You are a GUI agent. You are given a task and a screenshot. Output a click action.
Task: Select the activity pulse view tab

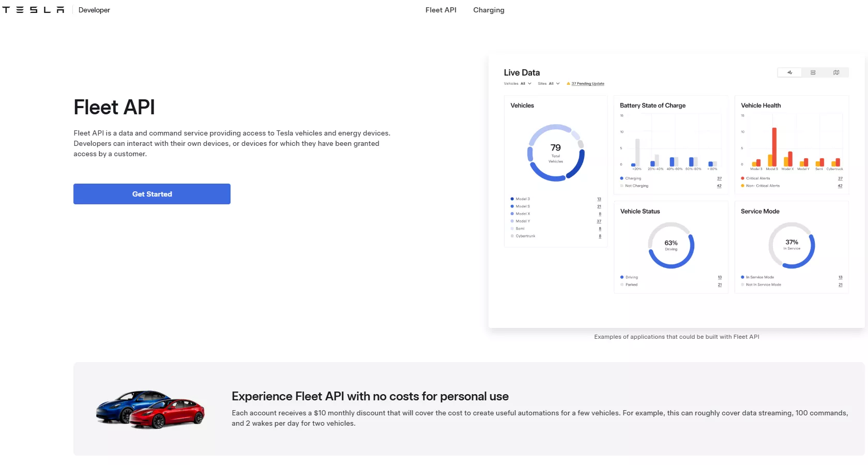pyautogui.click(x=789, y=72)
